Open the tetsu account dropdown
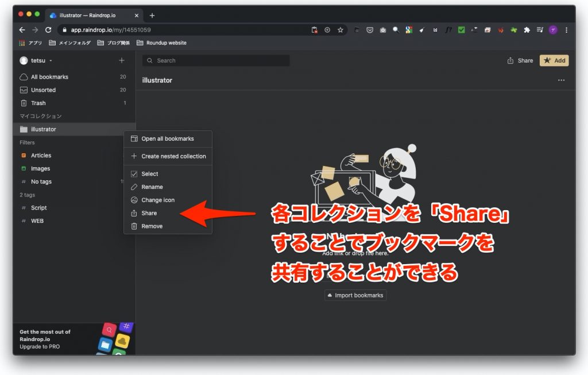 pyautogui.click(x=36, y=60)
